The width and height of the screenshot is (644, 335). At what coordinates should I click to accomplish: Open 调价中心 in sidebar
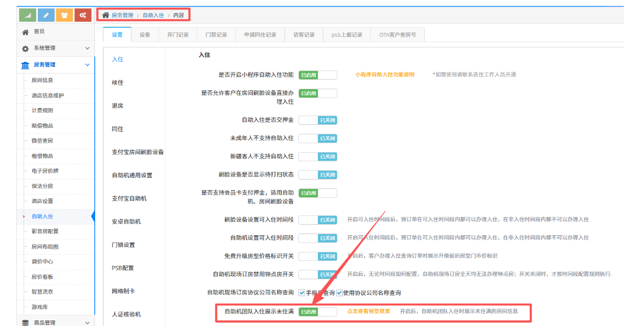pyautogui.click(x=42, y=261)
